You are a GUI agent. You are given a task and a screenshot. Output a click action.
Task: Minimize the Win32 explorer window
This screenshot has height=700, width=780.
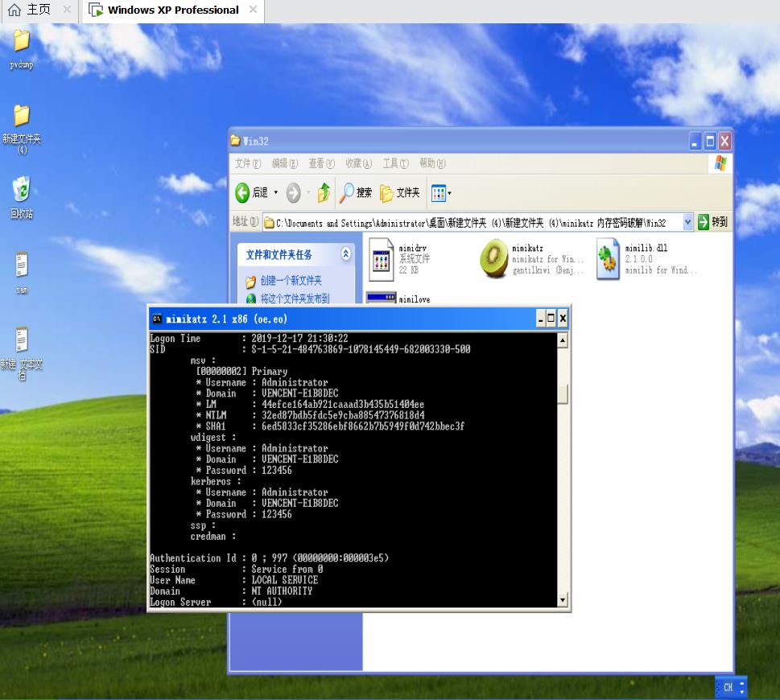click(695, 142)
